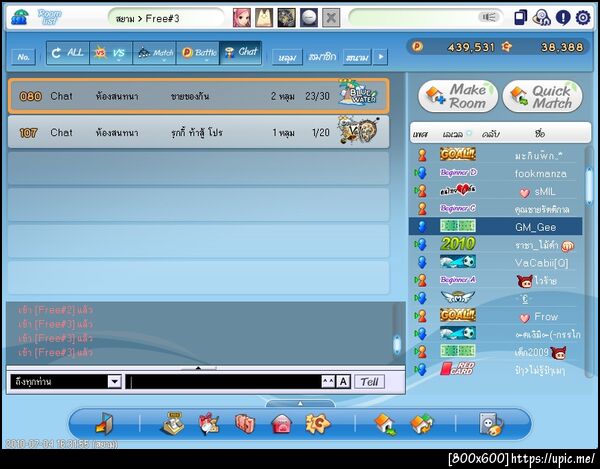Sort player list by ชื่อ column
Viewport: 600px width, 469px height.
[540, 134]
